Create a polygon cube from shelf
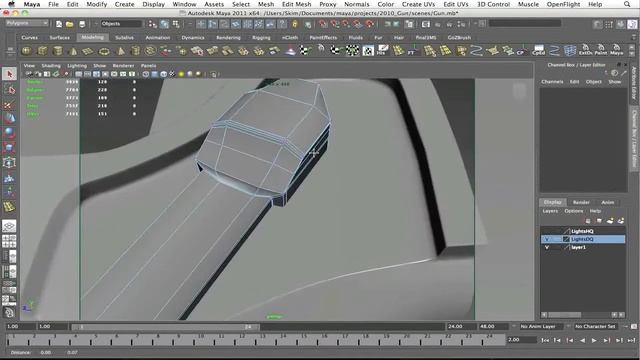 click(x=42, y=51)
